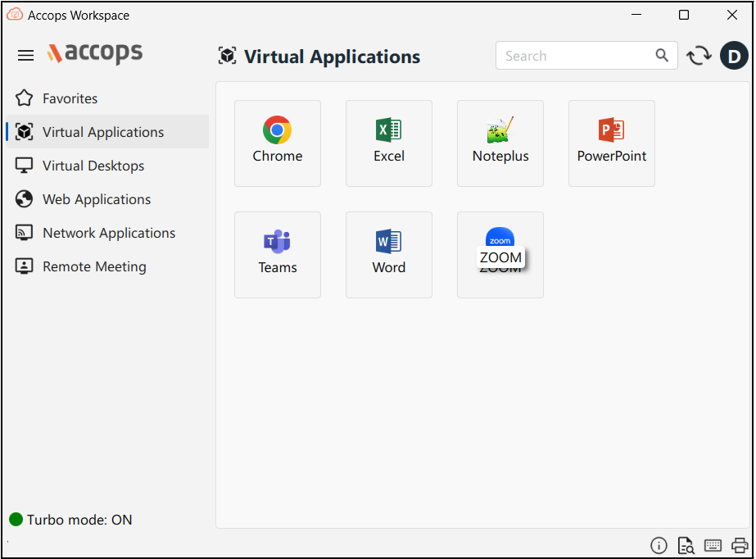Click the accops logo
Image resolution: width=756 pixels, height=559 pixels.
[x=94, y=53]
